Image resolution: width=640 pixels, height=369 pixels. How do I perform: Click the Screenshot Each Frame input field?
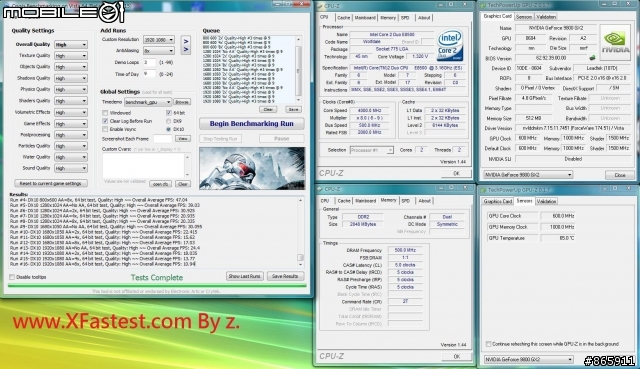point(162,139)
